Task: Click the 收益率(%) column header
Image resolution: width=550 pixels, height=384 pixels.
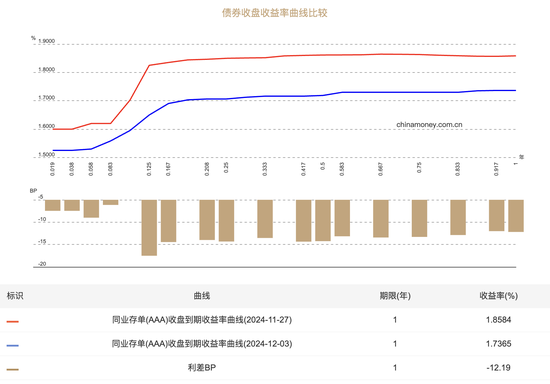Action: [x=498, y=296]
